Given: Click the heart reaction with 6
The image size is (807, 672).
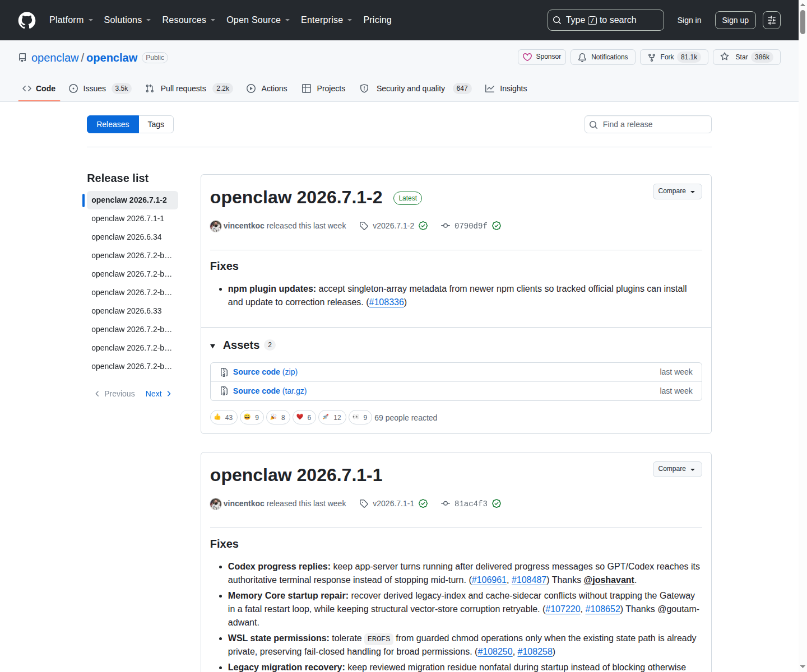Looking at the screenshot, I should click(304, 417).
